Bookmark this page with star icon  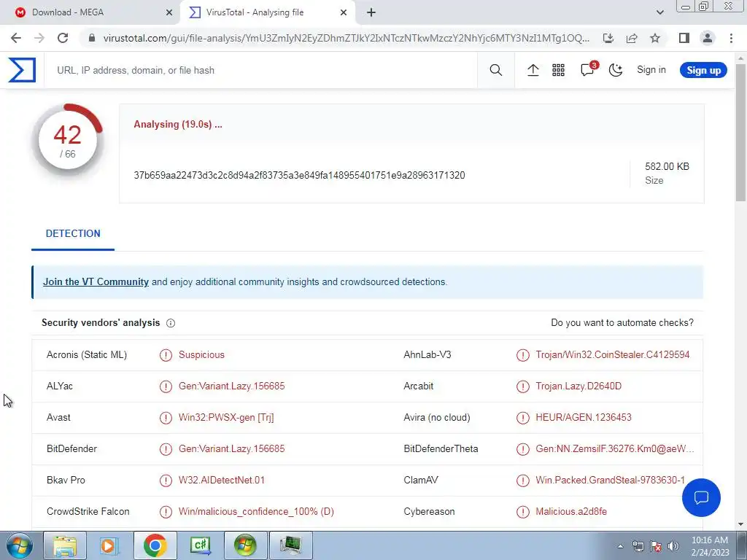point(655,38)
